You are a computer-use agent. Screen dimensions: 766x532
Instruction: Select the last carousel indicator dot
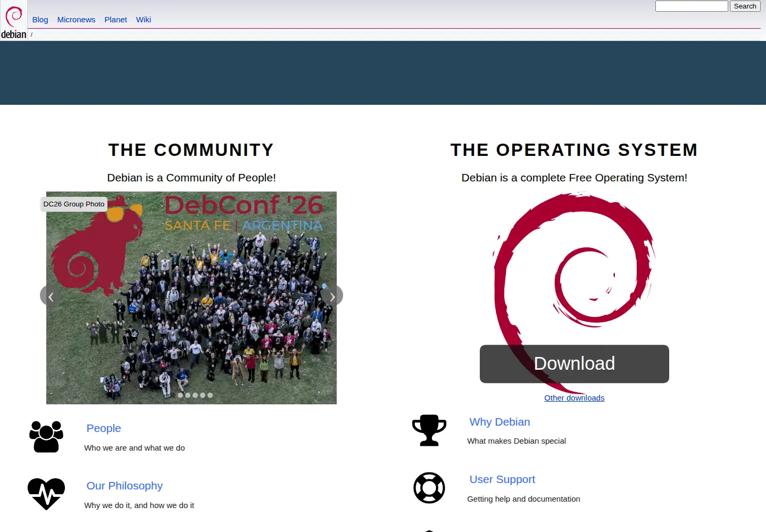(210, 395)
